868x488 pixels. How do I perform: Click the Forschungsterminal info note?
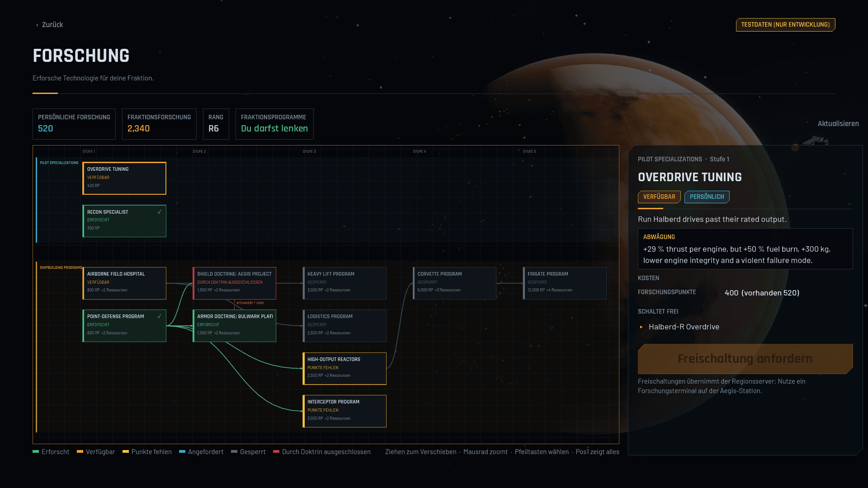[722, 386]
